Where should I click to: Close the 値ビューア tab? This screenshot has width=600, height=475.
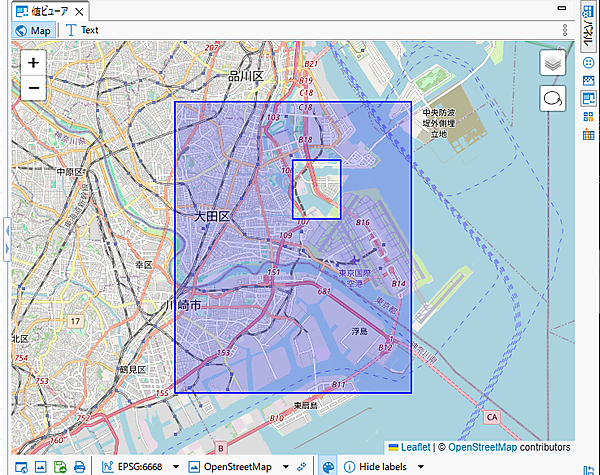[x=78, y=11]
